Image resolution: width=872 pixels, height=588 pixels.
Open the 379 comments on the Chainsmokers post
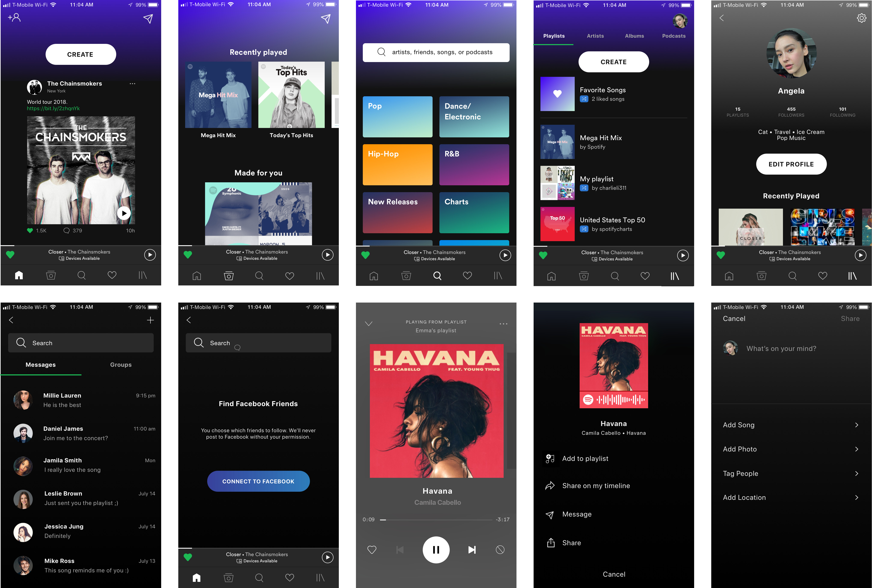[x=73, y=231]
